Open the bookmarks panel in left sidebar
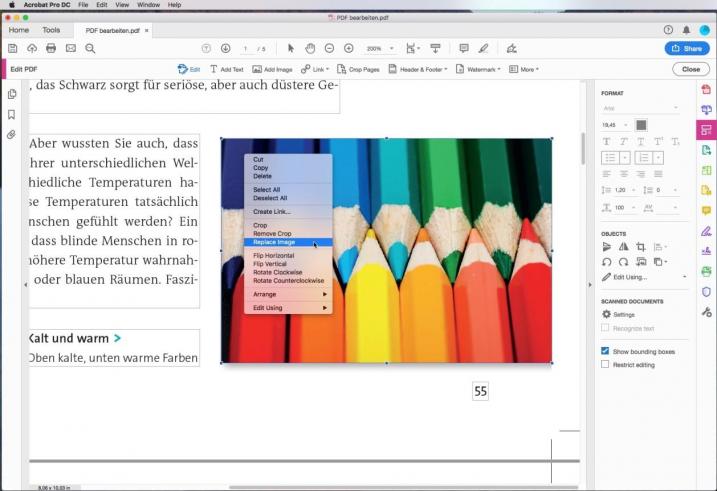 click(x=12, y=114)
